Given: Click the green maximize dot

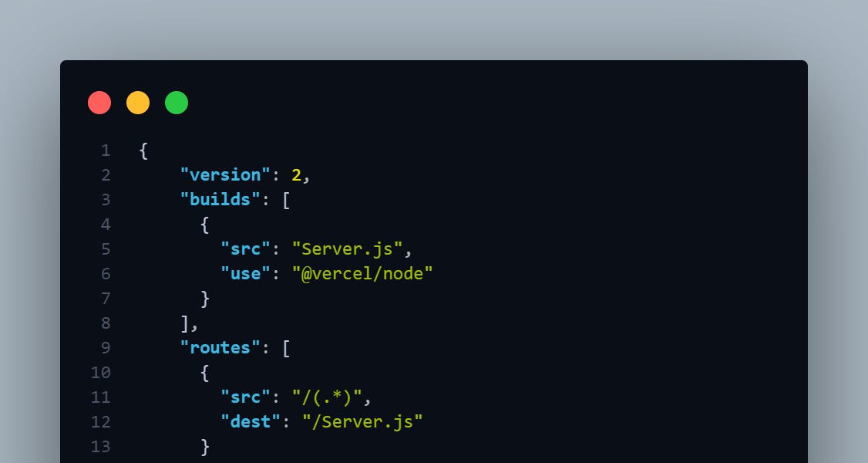Looking at the screenshot, I should coord(177,103).
